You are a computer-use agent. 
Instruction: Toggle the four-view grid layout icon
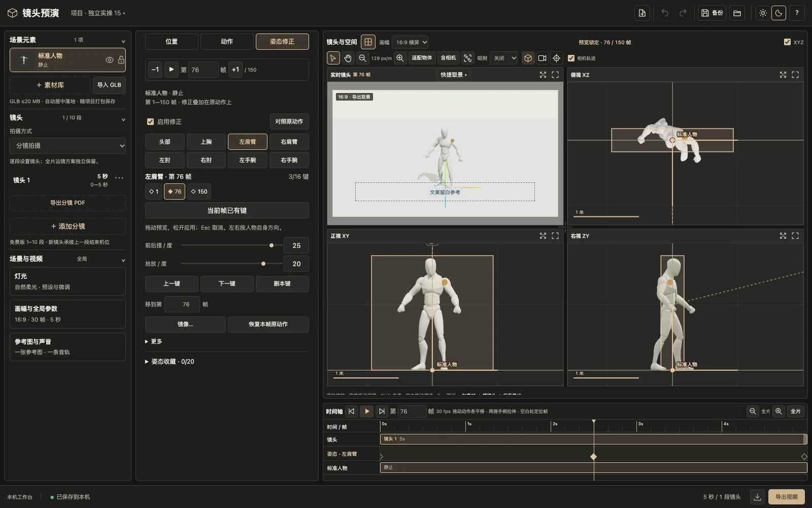[368, 42]
